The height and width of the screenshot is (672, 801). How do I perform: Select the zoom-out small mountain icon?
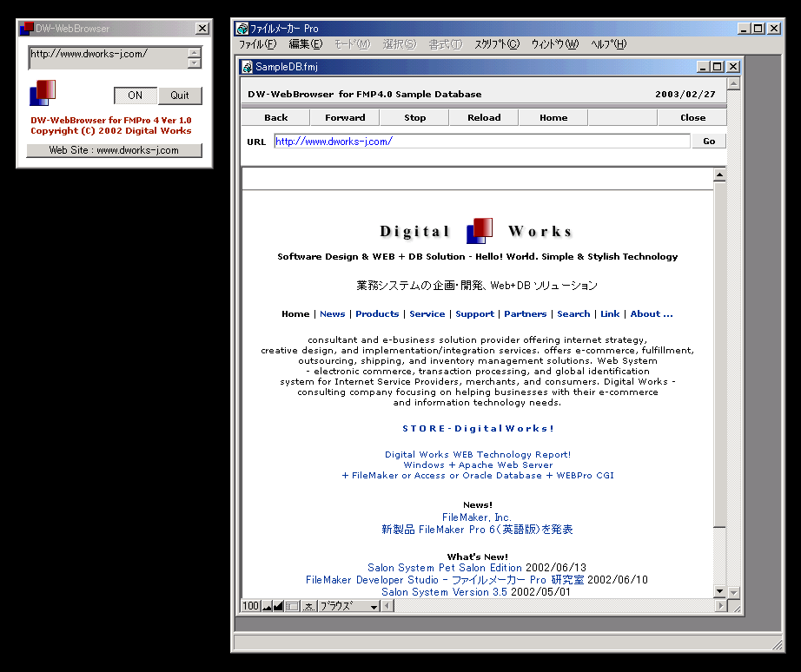[266, 606]
